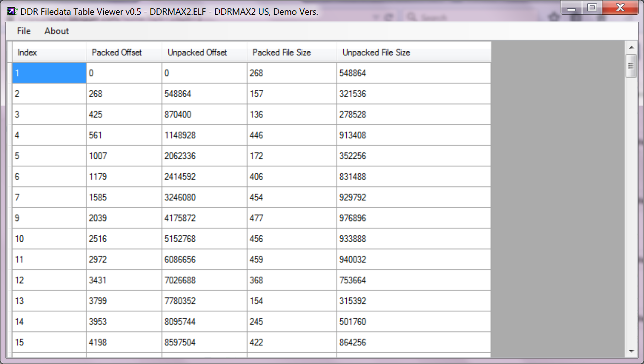Click Unpacked Offset cell 8597504
644x364 pixels.
(205, 342)
